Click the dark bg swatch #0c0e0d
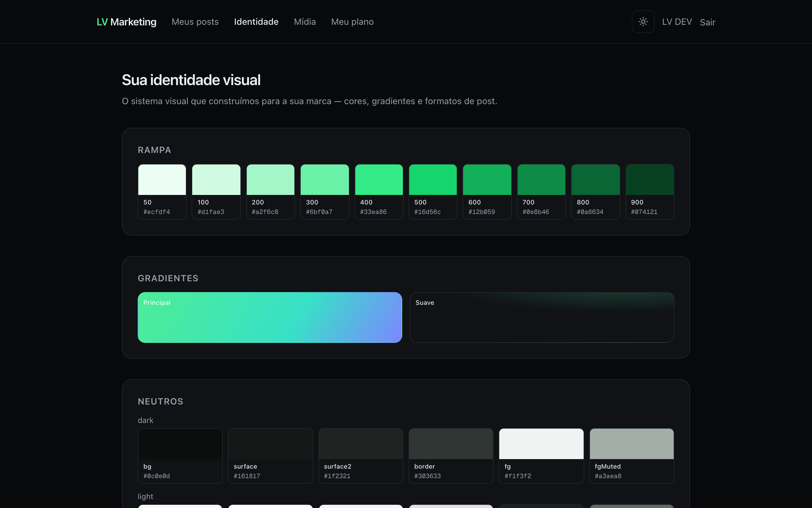The height and width of the screenshot is (508, 812). [x=180, y=456]
